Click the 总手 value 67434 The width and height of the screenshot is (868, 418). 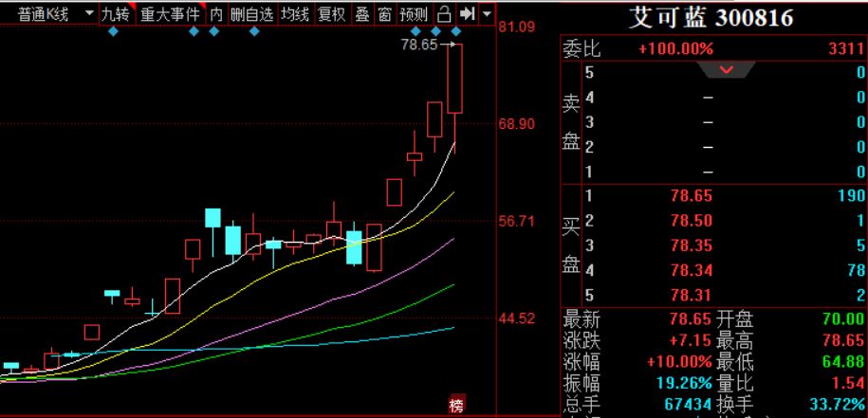(688, 404)
